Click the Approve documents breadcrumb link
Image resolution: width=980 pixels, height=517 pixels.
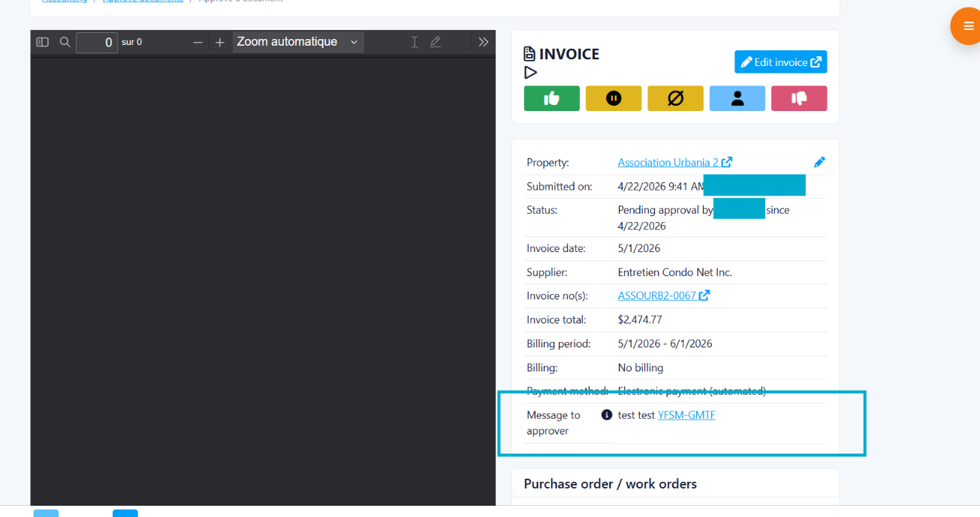tap(143, 2)
